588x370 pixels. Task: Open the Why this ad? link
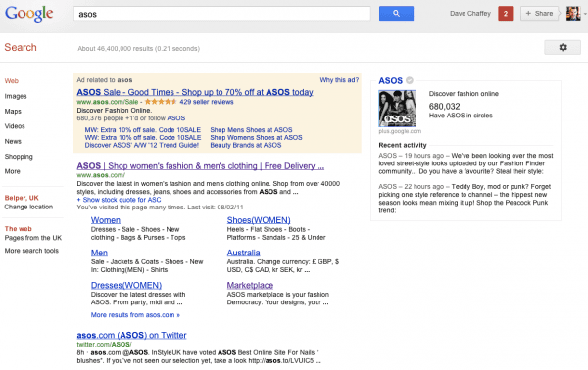(339, 80)
